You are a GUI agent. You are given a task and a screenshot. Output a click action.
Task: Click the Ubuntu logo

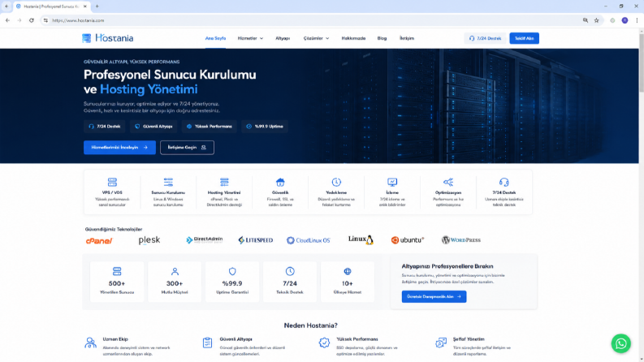pyautogui.click(x=408, y=240)
